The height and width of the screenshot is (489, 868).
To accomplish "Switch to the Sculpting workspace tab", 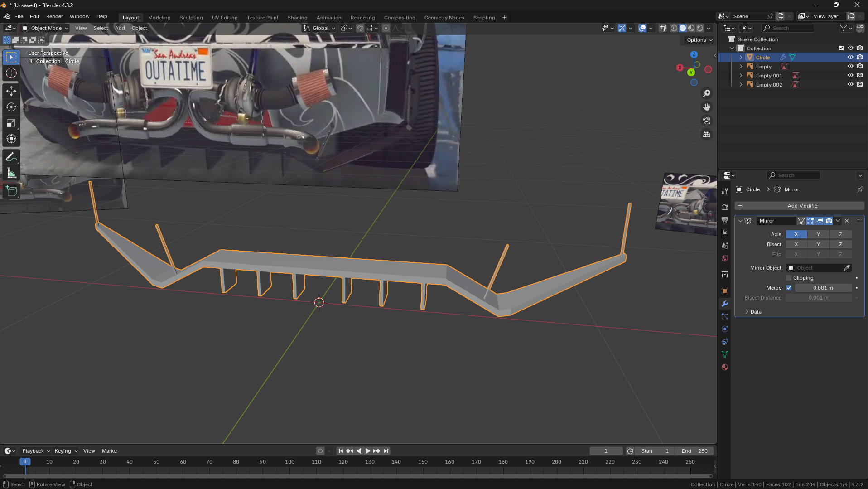I will coord(191,18).
